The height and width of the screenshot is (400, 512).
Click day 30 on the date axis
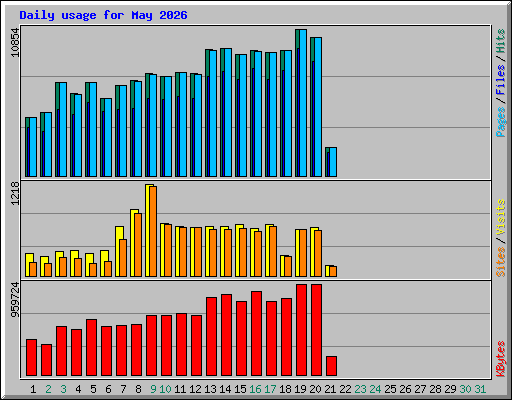[465, 389]
